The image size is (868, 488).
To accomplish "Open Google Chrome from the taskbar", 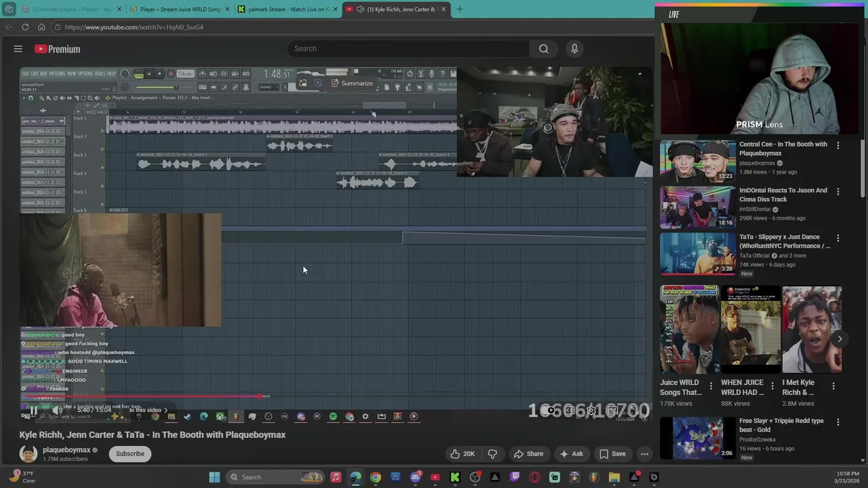I will click(x=376, y=477).
